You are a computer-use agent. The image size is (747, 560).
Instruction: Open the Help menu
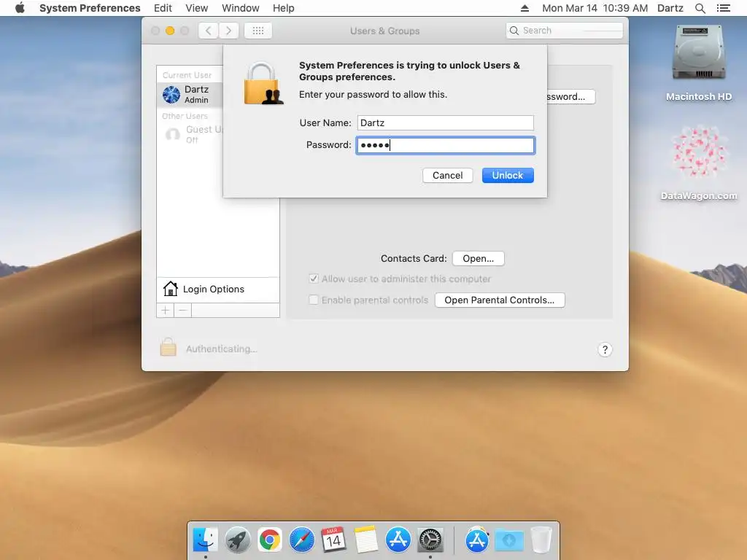pyautogui.click(x=283, y=8)
